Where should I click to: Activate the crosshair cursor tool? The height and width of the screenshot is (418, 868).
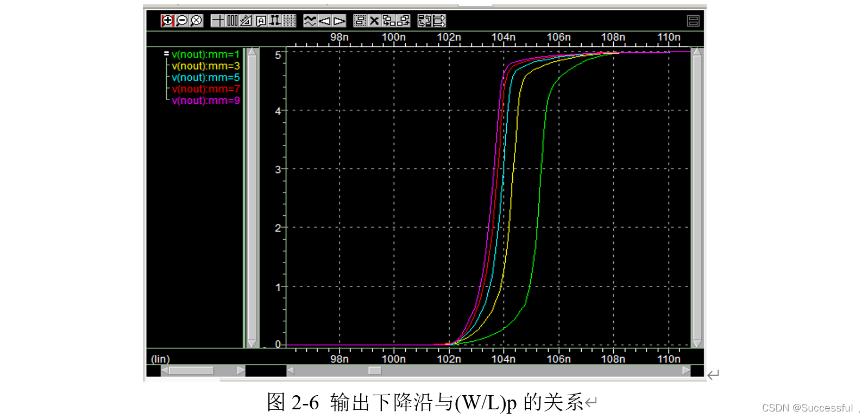point(218,21)
